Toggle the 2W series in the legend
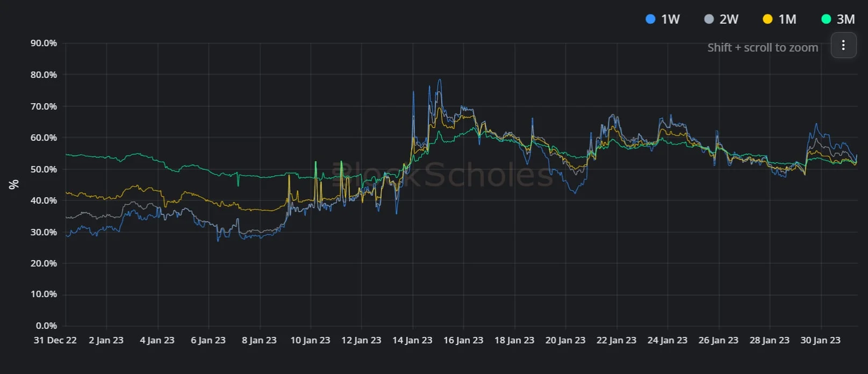This screenshot has height=374, width=868. pyautogui.click(x=721, y=19)
